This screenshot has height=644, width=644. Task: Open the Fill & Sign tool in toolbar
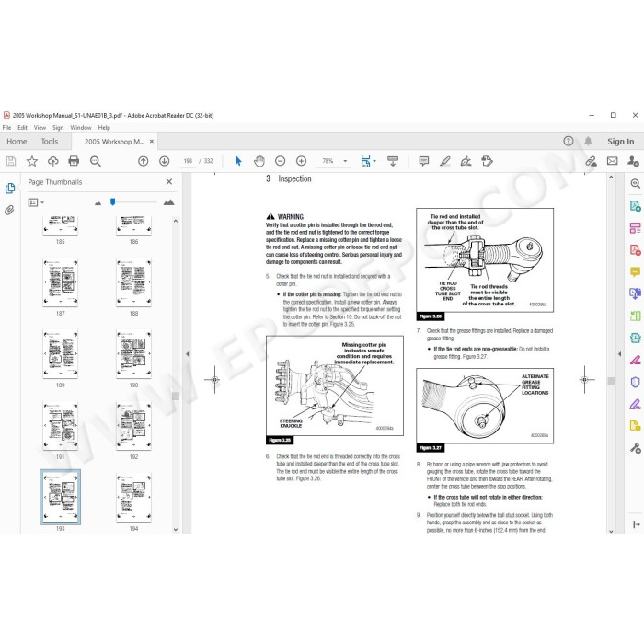466,161
